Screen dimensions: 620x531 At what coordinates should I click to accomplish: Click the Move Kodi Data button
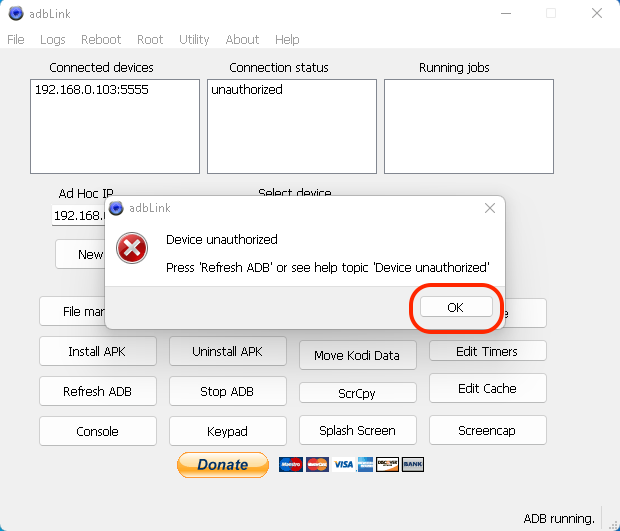click(357, 355)
